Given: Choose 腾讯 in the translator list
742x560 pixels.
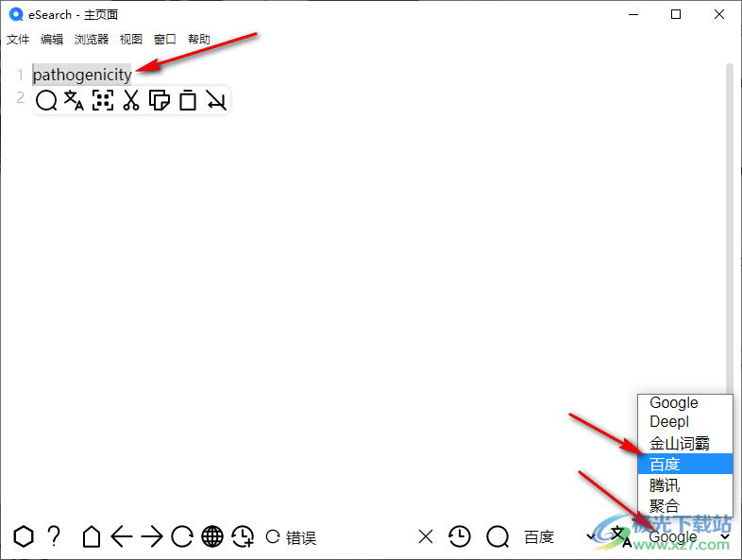Looking at the screenshot, I should click(685, 485).
